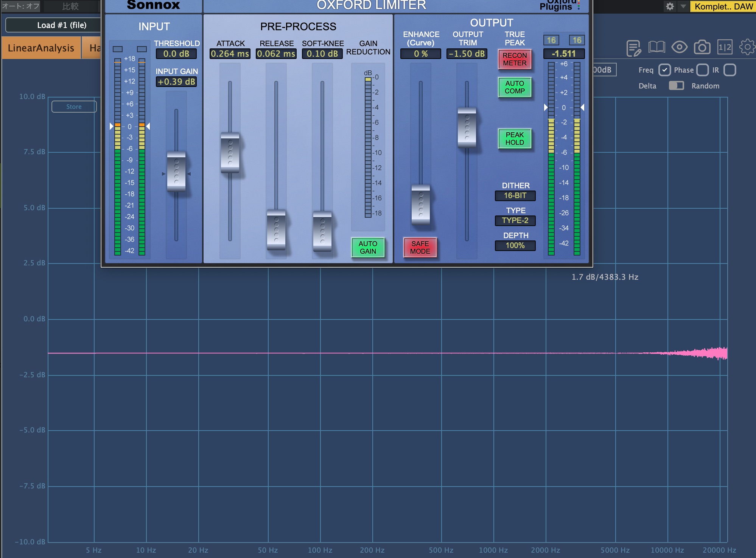Viewport: 756px width, 558px height.
Task: Open the notes editor icon
Action: pos(633,48)
